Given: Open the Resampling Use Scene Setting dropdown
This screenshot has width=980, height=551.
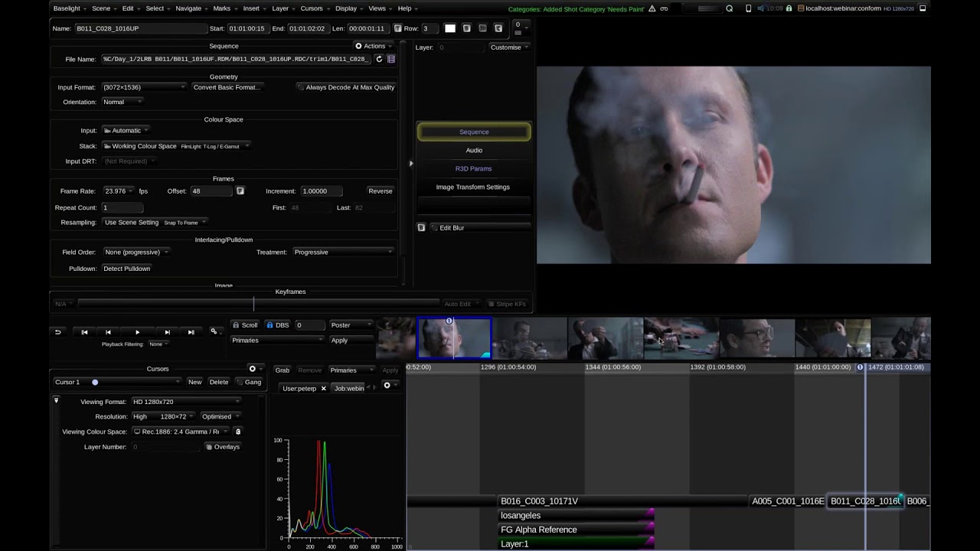Looking at the screenshot, I should (x=155, y=222).
